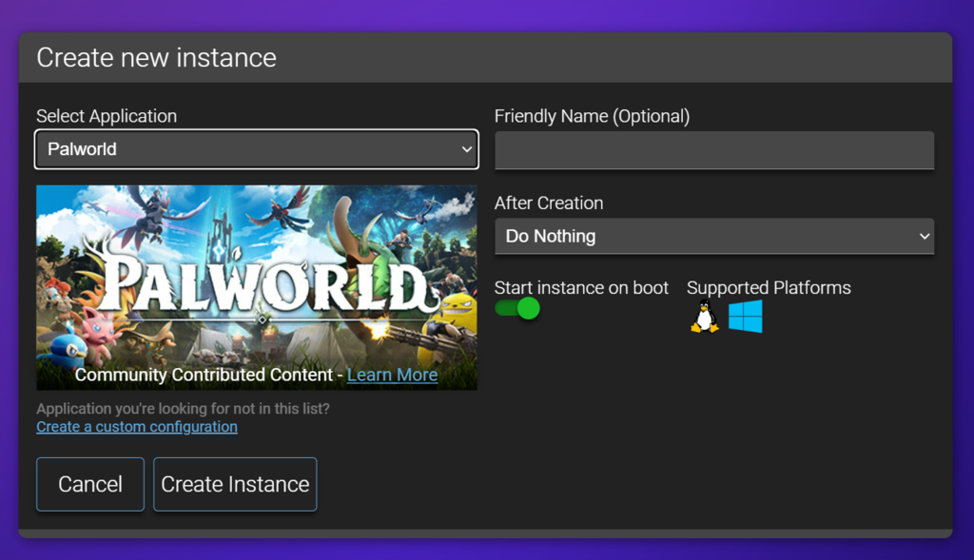Open the Learn More link
Screen dimensions: 974x560
pos(392,375)
